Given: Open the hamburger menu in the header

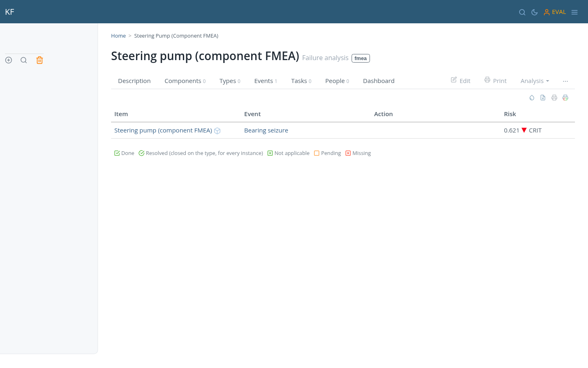Looking at the screenshot, I should pos(575,12).
